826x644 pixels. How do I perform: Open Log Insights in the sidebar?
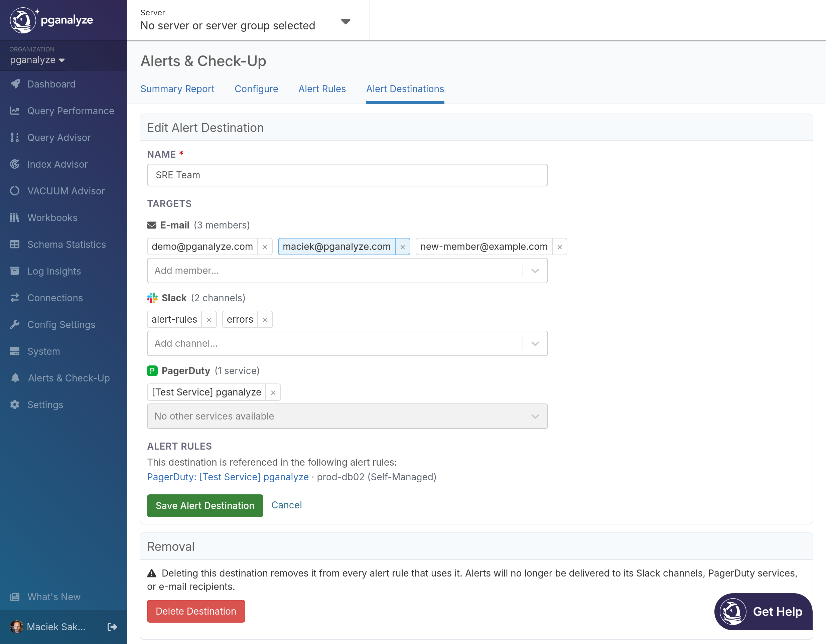pyautogui.click(x=63, y=271)
